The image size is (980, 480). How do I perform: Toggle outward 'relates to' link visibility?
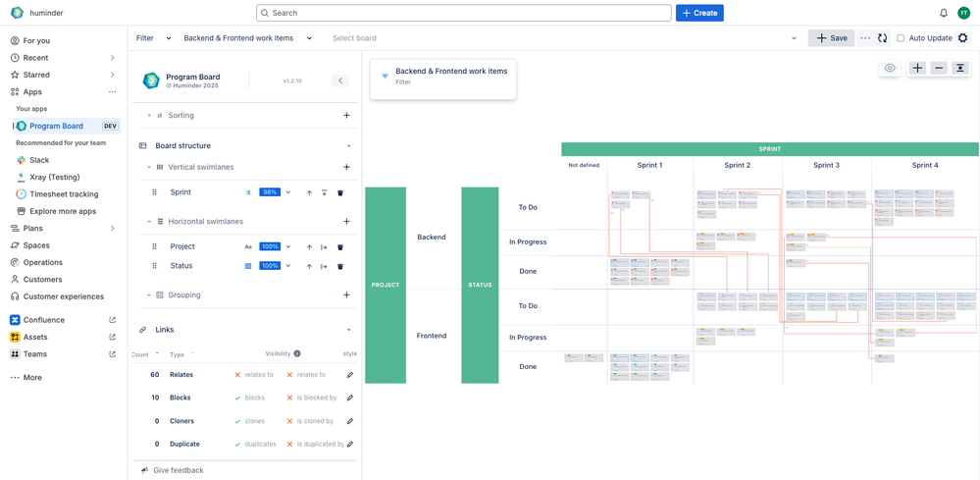pyautogui.click(x=237, y=375)
